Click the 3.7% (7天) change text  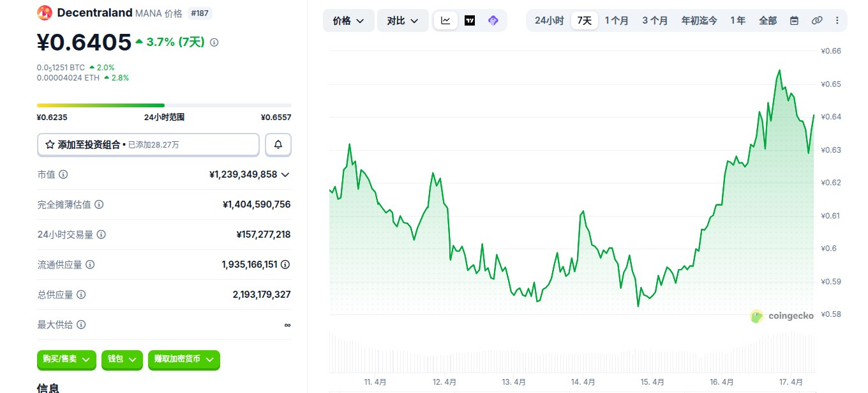click(176, 42)
